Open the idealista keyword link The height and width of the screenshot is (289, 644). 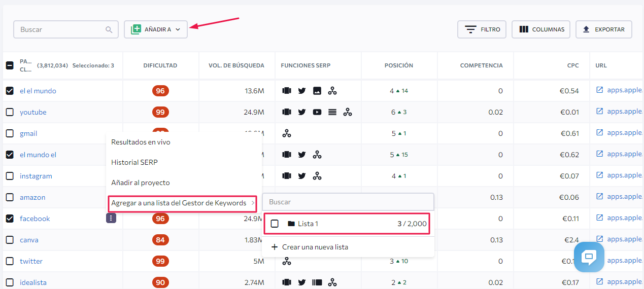33,282
